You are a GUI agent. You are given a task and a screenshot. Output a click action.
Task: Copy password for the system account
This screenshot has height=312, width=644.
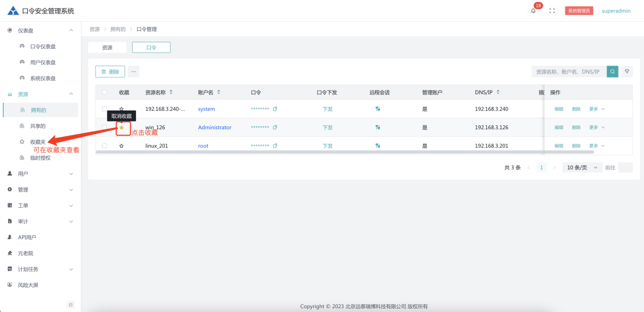tap(275, 109)
